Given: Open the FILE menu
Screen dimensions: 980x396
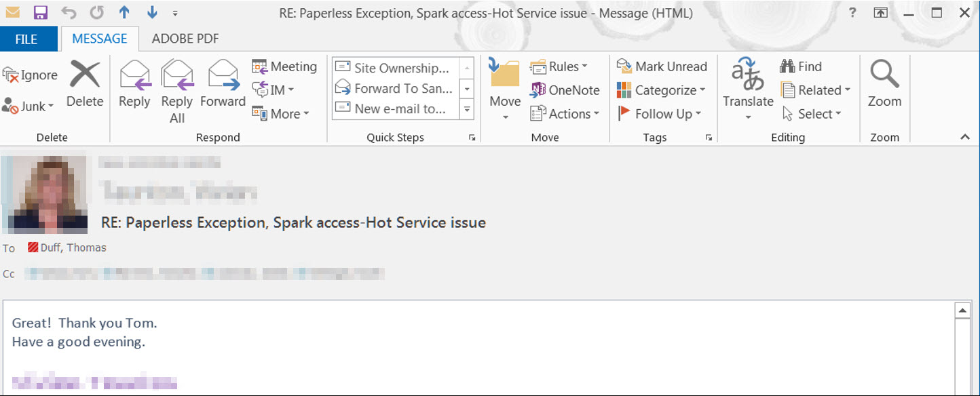Looking at the screenshot, I should (29, 39).
